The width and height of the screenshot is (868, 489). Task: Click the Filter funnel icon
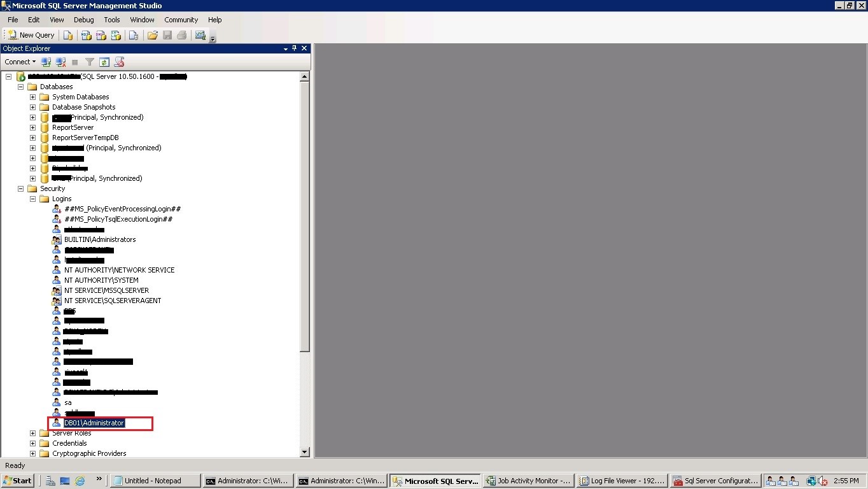90,62
